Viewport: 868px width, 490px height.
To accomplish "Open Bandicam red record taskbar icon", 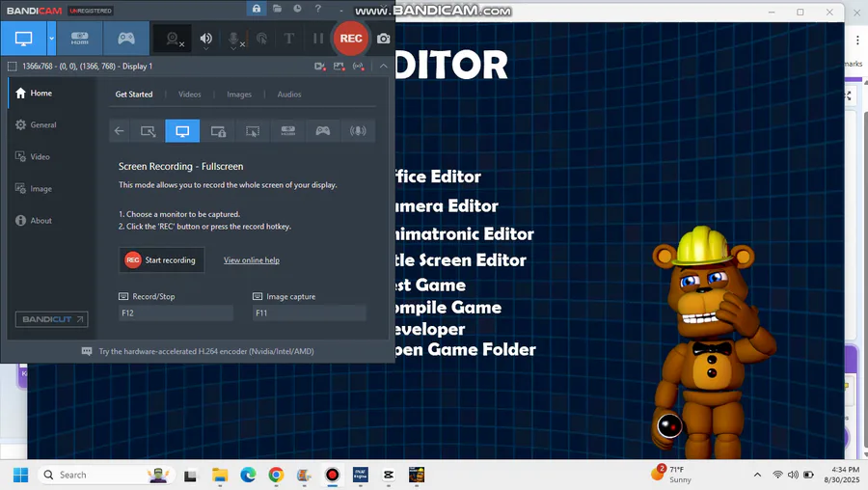I will [332, 476].
